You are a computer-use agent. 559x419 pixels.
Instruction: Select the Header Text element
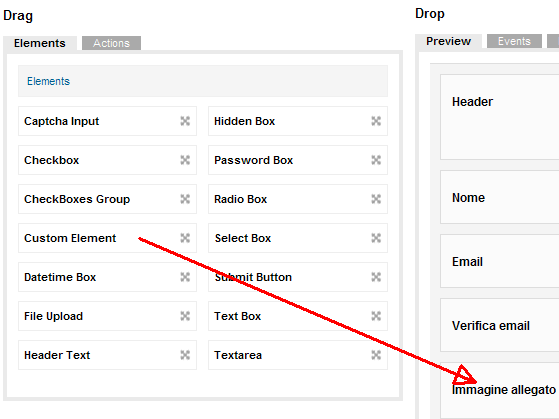107,355
